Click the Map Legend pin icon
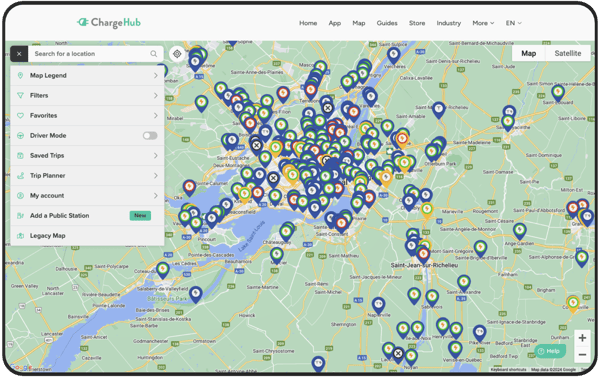The height and width of the screenshot is (377, 600). 21,75
